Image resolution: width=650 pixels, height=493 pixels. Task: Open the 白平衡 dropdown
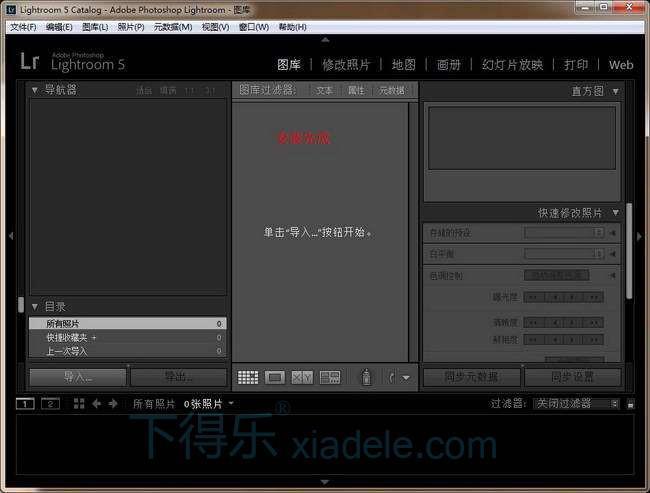(564, 253)
